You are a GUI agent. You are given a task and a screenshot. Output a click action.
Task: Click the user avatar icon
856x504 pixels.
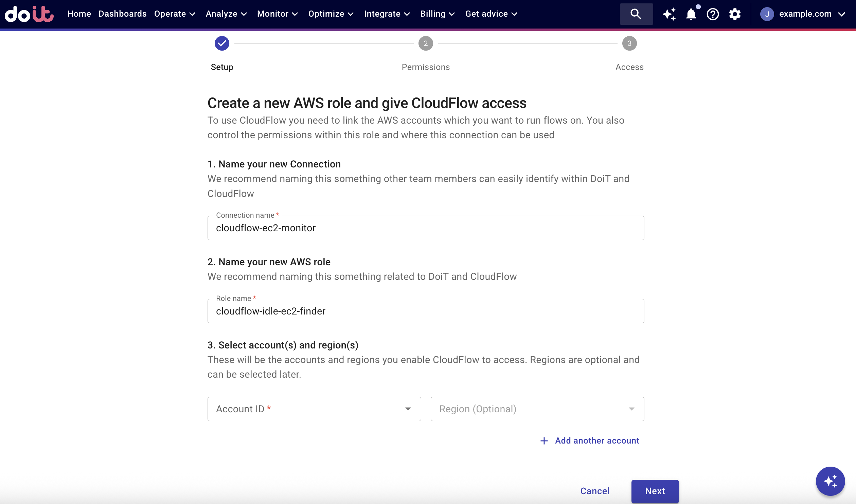tap(768, 14)
